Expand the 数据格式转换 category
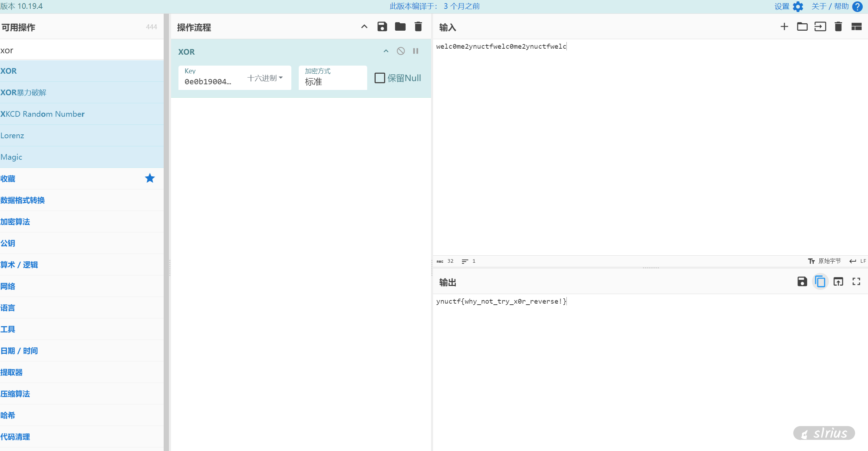Image resolution: width=868 pixels, height=451 pixels. coord(23,200)
